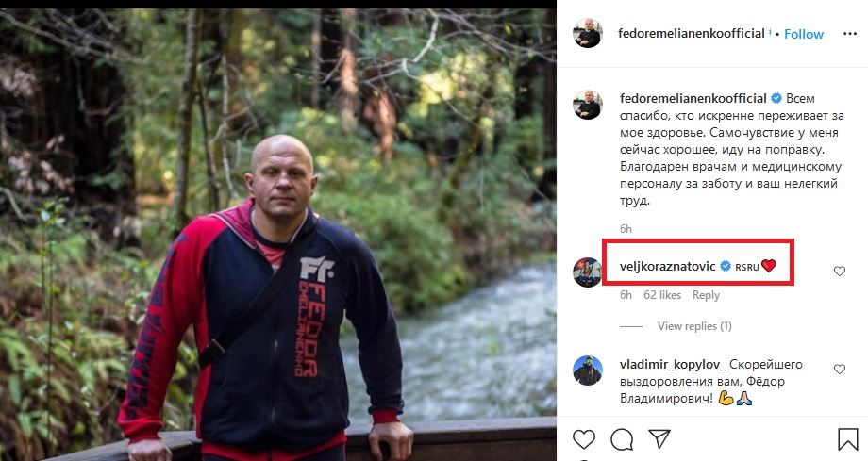Click the post photo

[x=278, y=230]
